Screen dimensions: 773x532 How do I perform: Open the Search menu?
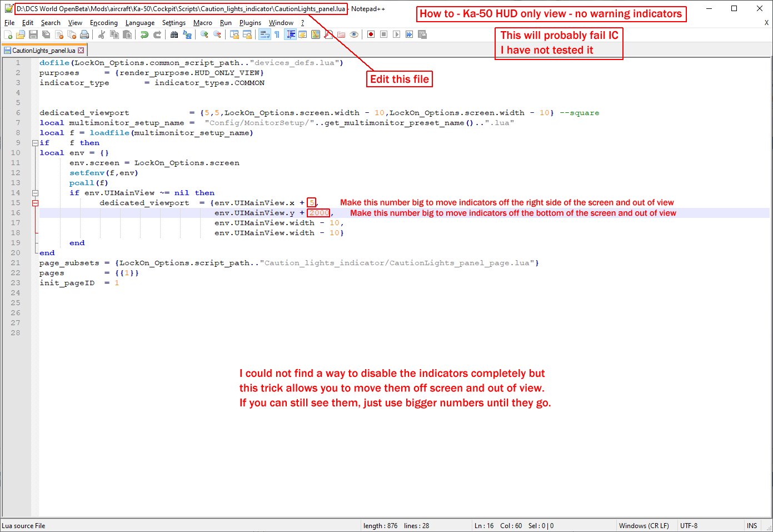(51, 23)
